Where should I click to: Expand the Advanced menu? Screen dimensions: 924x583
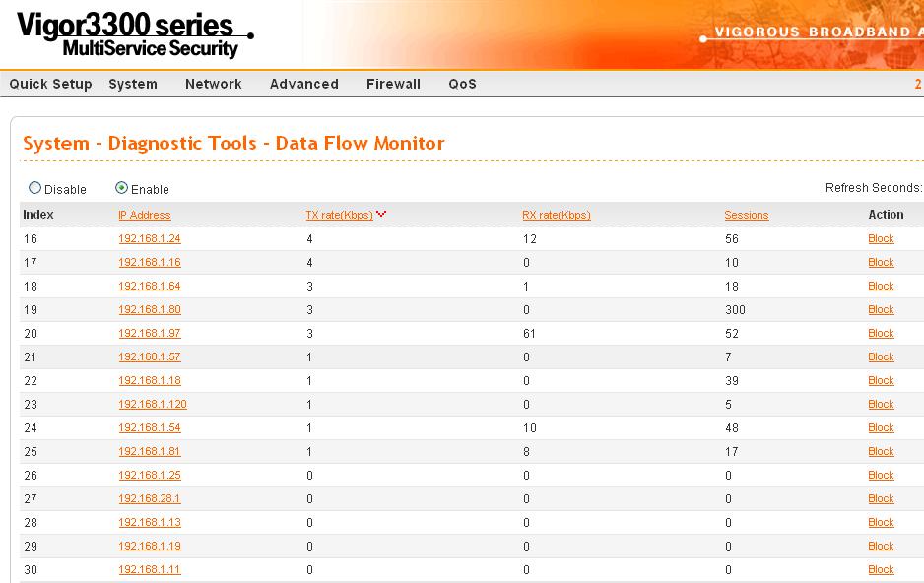point(303,84)
